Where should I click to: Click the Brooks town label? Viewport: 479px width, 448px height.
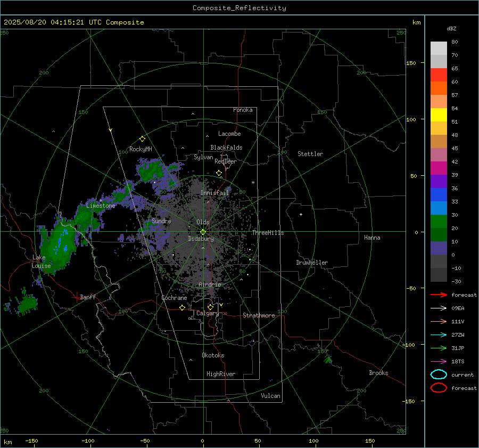click(x=378, y=373)
